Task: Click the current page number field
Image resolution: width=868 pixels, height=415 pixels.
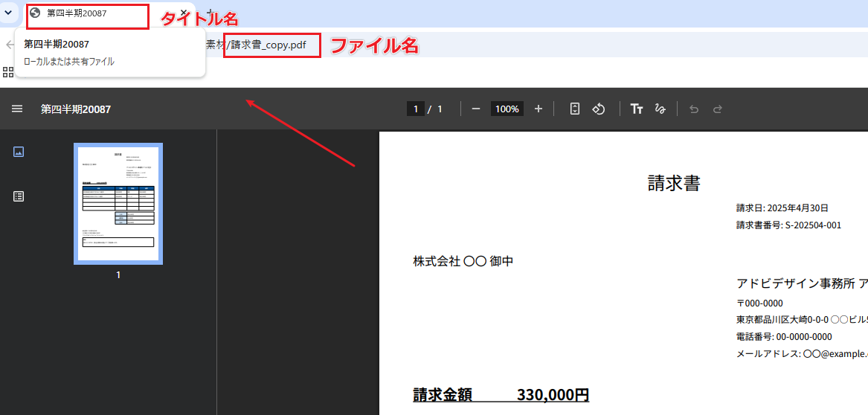Action: click(x=415, y=109)
